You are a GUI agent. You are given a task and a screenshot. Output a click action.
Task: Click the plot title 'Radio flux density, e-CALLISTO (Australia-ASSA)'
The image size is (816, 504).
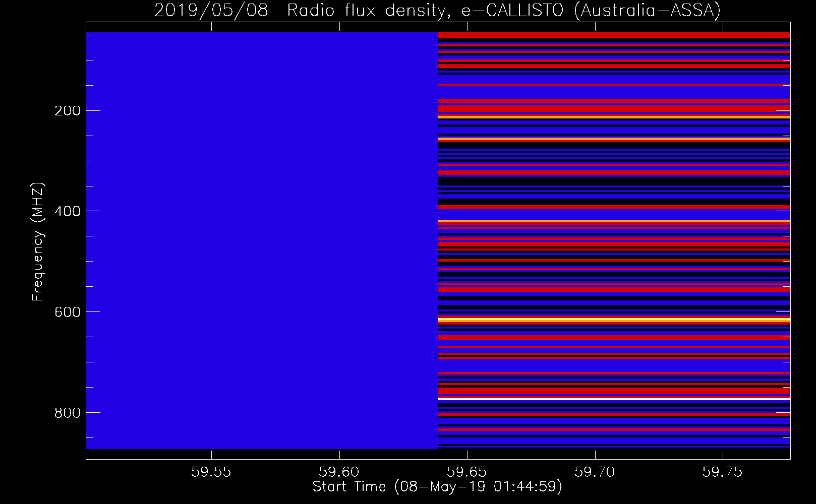click(x=504, y=10)
